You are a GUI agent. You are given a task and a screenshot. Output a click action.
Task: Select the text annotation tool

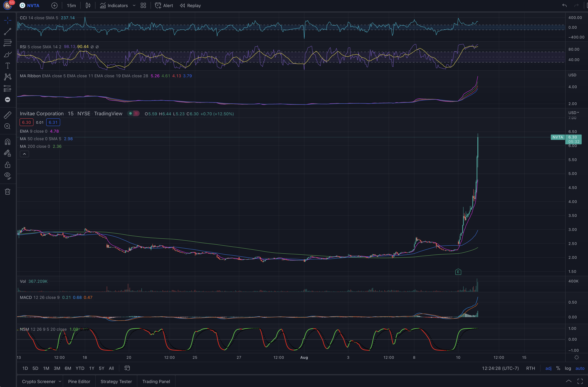click(8, 66)
